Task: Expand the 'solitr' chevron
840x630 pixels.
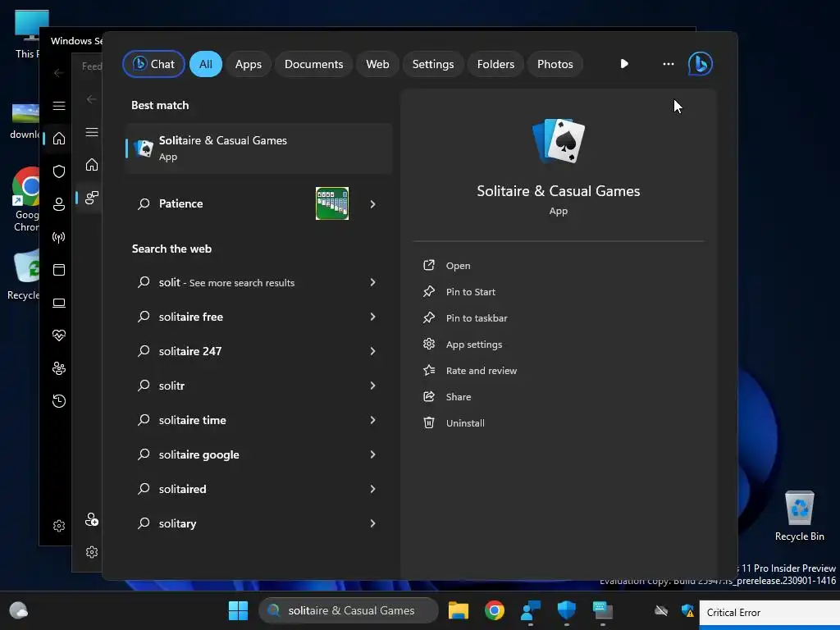Action: click(x=373, y=386)
